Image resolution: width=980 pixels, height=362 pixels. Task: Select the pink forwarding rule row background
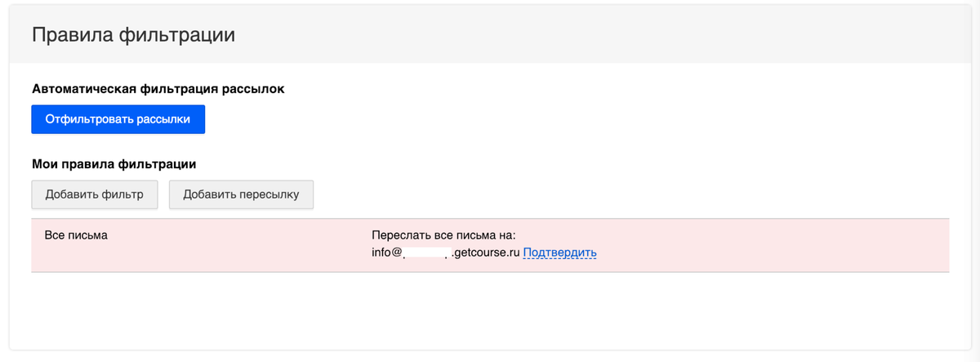click(490, 245)
